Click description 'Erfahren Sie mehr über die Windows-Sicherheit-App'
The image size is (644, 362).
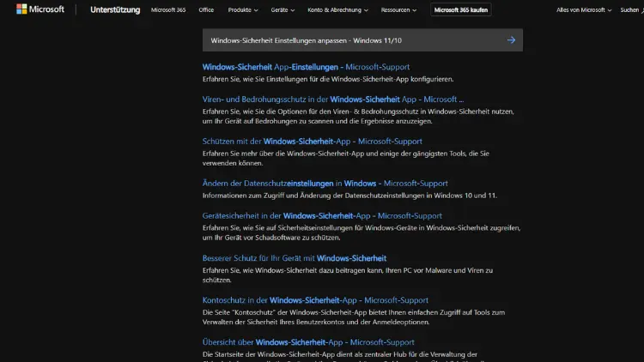pos(346,159)
